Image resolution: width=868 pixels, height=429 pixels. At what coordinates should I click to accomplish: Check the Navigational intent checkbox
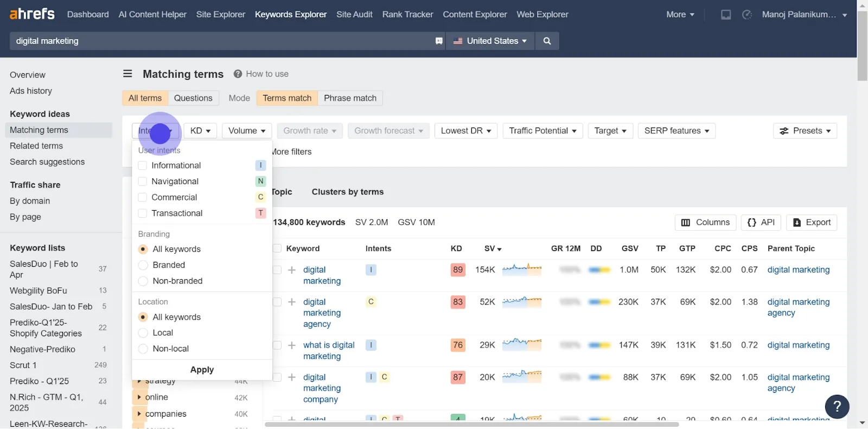coord(143,181)
